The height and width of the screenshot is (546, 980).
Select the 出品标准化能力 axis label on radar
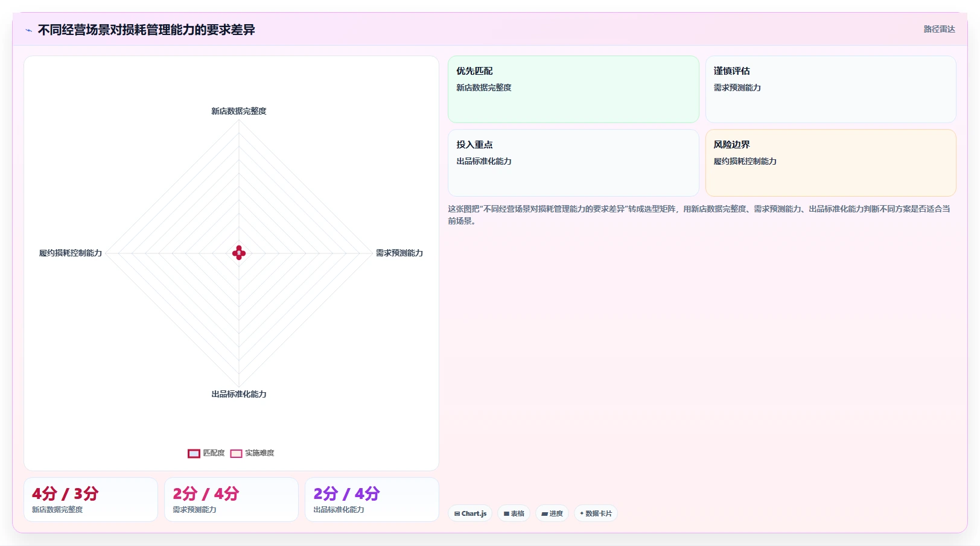tap(239, 394)
